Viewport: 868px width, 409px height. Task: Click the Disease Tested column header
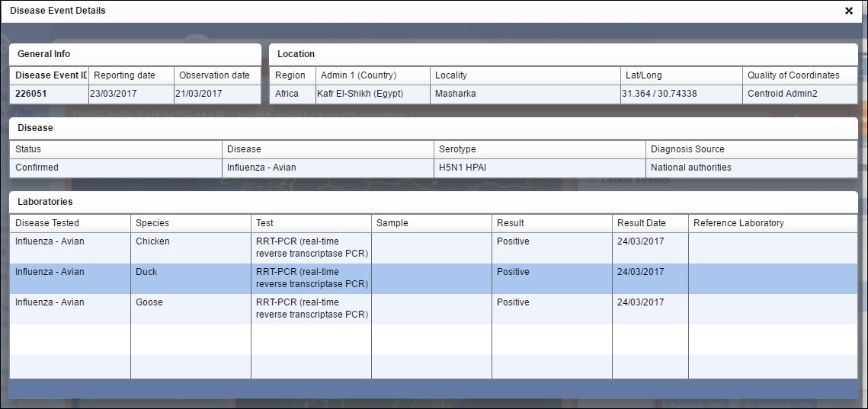pyautogui.click(x=70, y=224)
